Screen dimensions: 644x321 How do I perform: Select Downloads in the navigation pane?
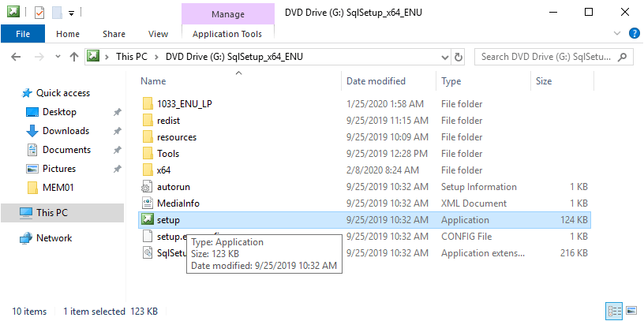66,131
